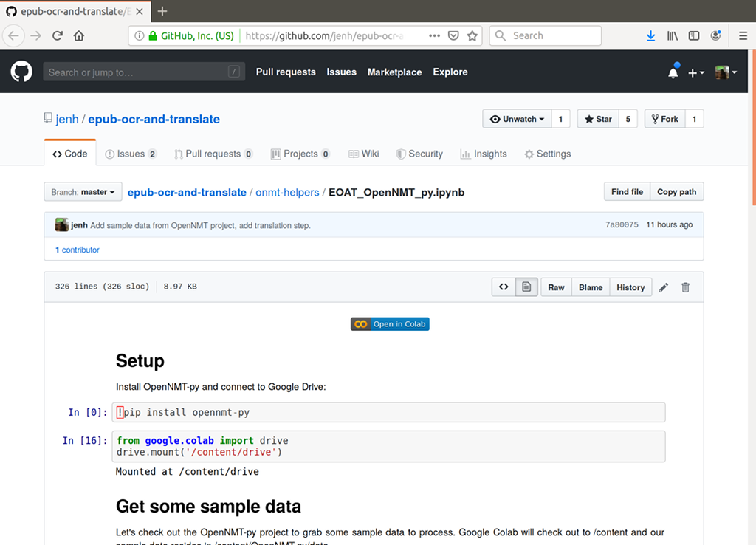Open the jenh owner link
The image size is (756, 545).
pos(67,119)
